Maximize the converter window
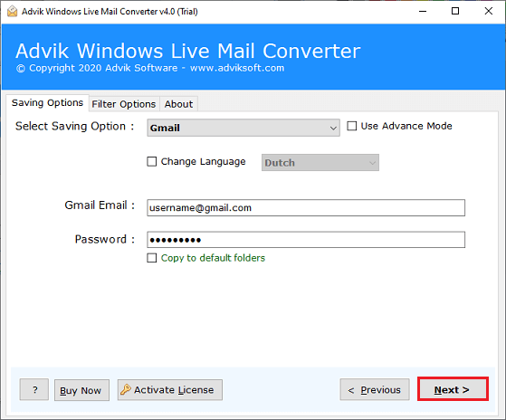 click(x=455, y=11)
